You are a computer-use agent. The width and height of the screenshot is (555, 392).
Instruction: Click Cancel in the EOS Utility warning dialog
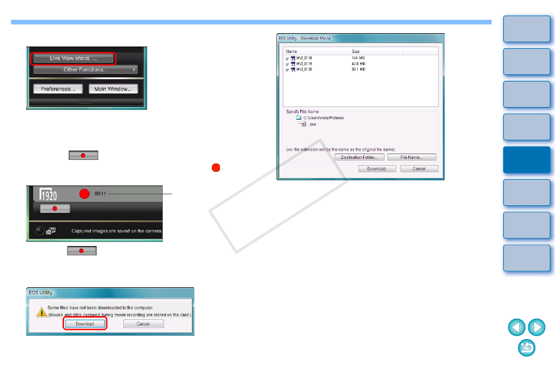click(143, 324)
